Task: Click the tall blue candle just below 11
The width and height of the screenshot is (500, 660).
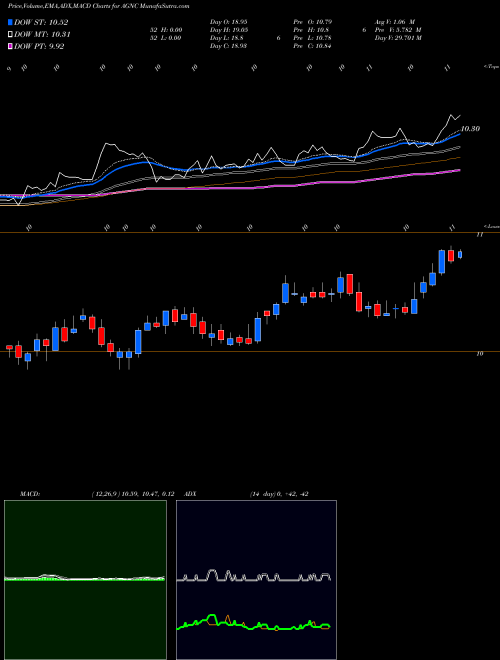Action: (441, 262)
